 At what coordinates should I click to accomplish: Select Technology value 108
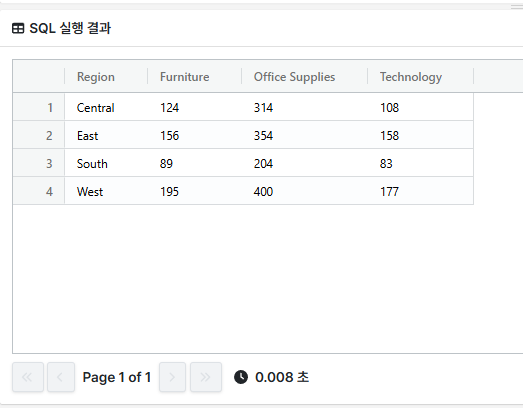click(421, 107)
